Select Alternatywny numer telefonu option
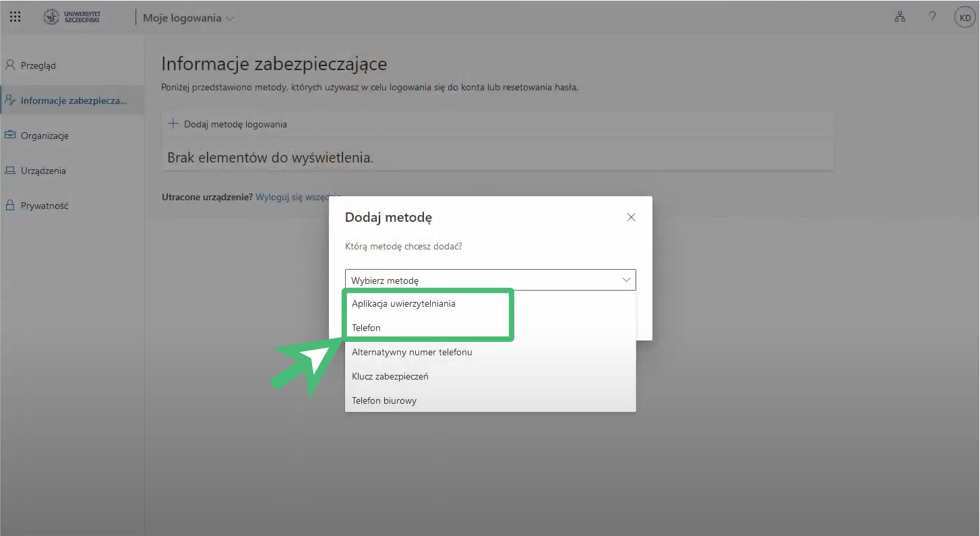The height and width of the screenshot is (536, 980). coord(412,352)
